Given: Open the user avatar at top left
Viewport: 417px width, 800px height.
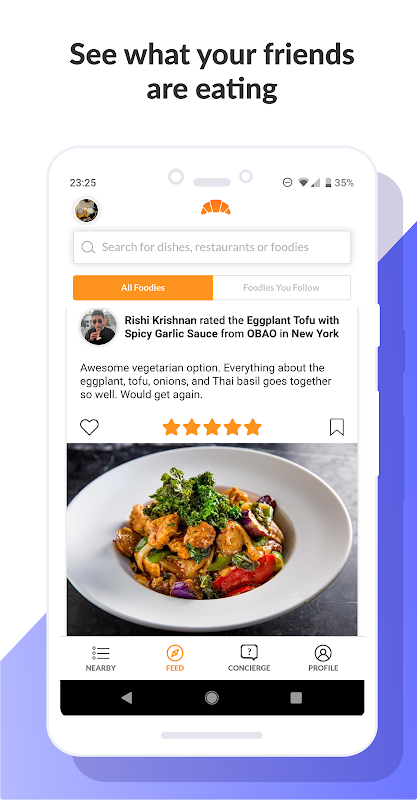Looking at the screenshot, I should pyautogui.click(x=86, y=210).
